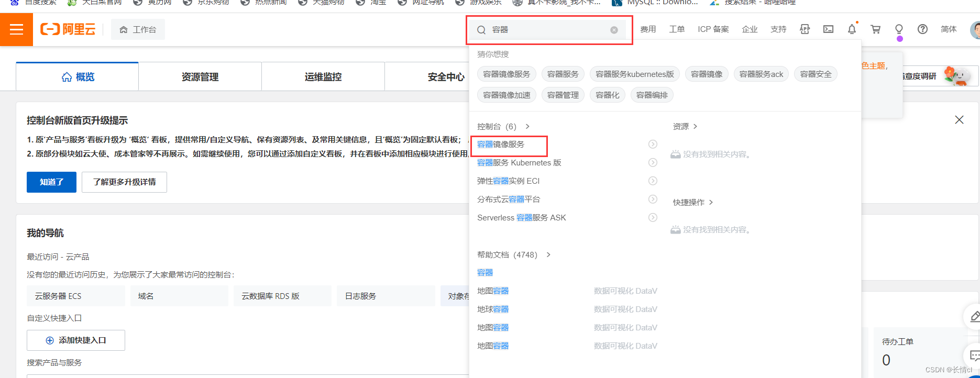Open the 日志服务 shortcut
The width and height of the screenshot is (980, 378).
pos(386,296)
